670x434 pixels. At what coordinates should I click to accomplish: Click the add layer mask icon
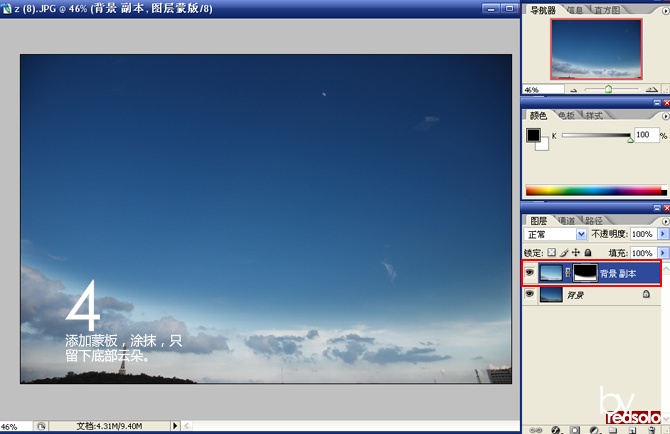[575, 430]
